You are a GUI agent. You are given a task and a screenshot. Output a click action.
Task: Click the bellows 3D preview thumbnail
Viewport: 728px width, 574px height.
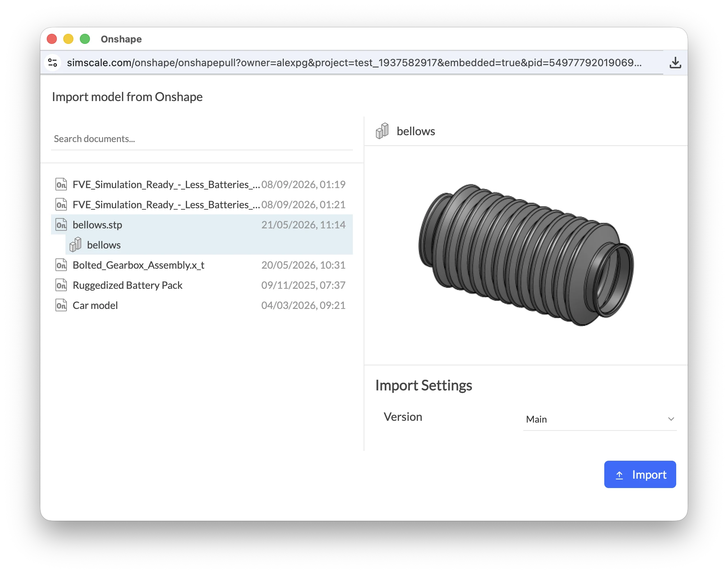click(x=526, y=255)
